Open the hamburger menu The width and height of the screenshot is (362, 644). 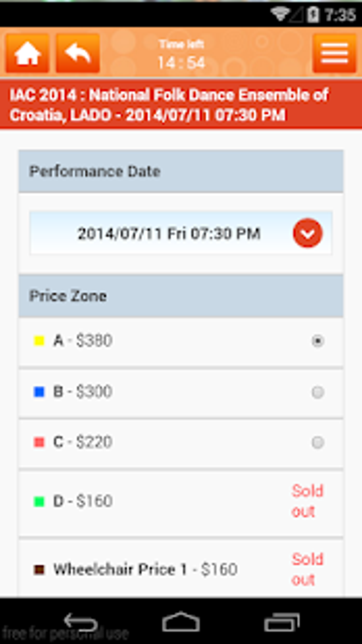click(x=334, y=54)
